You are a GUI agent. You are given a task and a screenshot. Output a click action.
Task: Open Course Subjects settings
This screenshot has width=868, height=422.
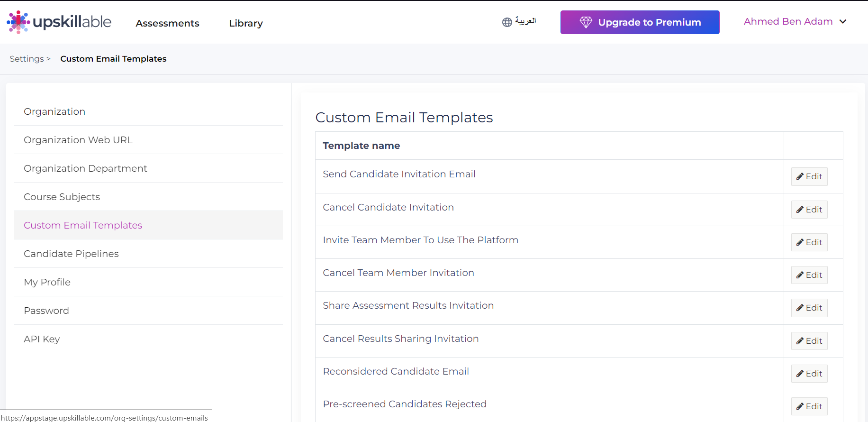(148, 197)
